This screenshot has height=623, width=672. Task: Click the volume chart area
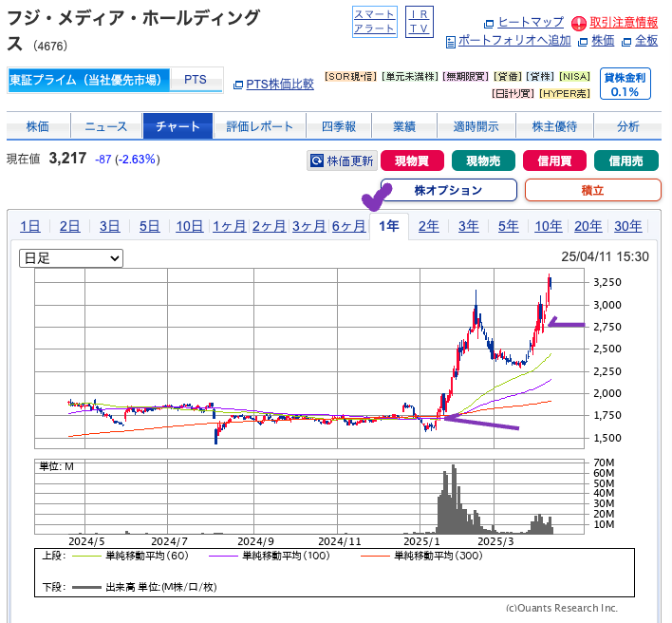click(x=309, y=497)
